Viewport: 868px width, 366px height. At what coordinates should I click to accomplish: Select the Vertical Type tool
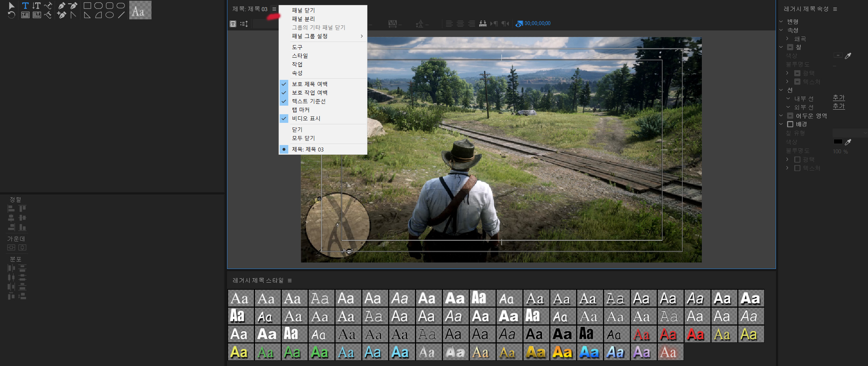tap(36, 6)
